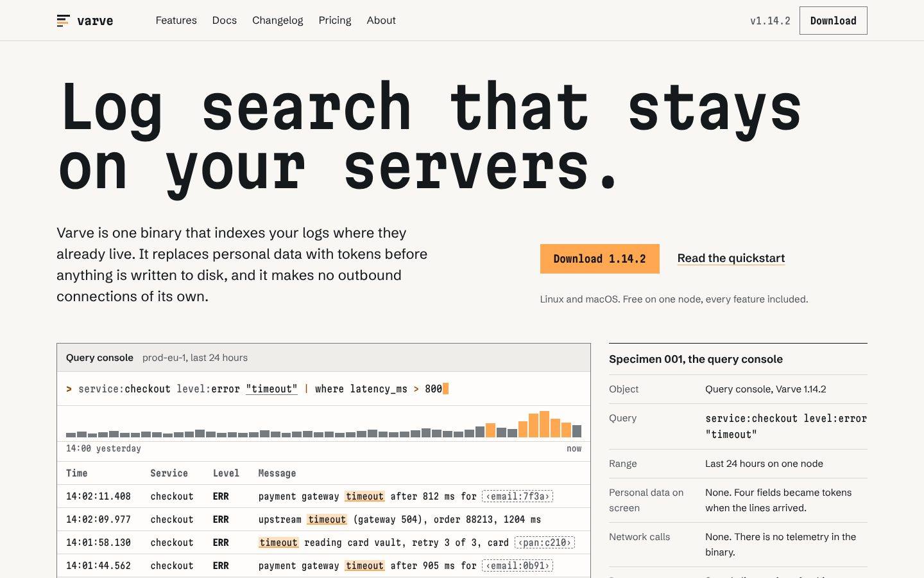Go to the Changelog page
The image size is (924, 578).
(x=277, y=21)
